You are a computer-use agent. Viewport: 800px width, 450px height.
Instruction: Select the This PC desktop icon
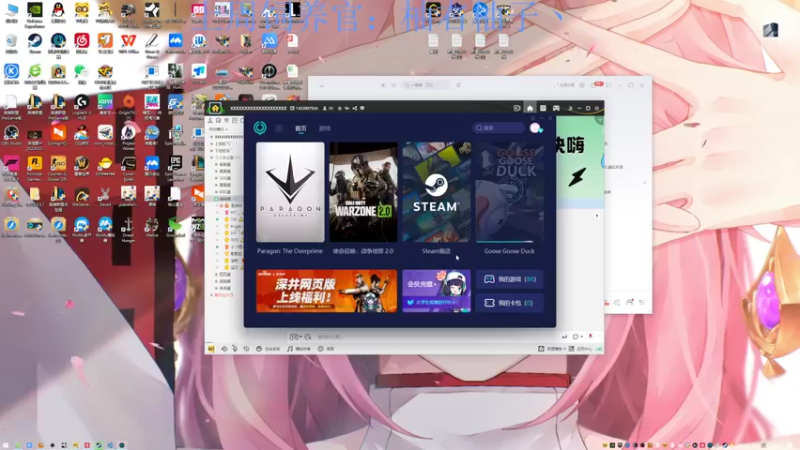(x=11, y=13)
